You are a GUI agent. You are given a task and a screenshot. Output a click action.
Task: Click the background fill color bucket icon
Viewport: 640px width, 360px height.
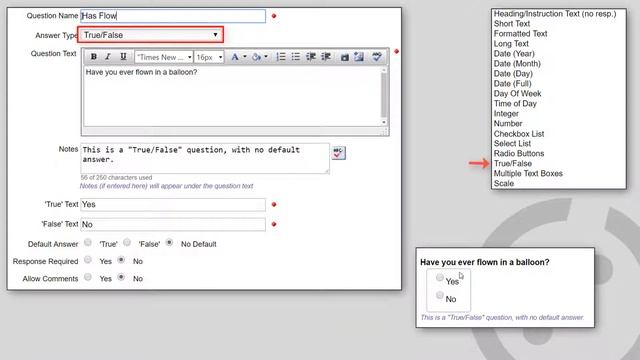click(256, 57)
